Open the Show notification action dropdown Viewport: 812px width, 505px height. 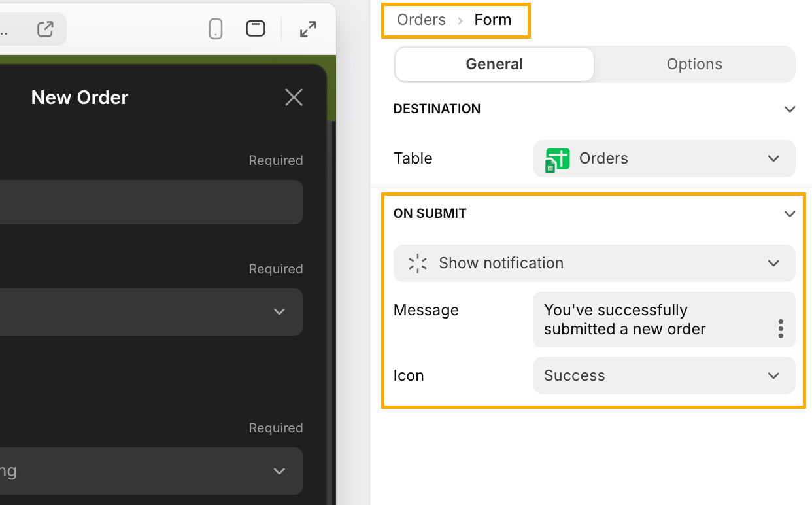point(594,263)
